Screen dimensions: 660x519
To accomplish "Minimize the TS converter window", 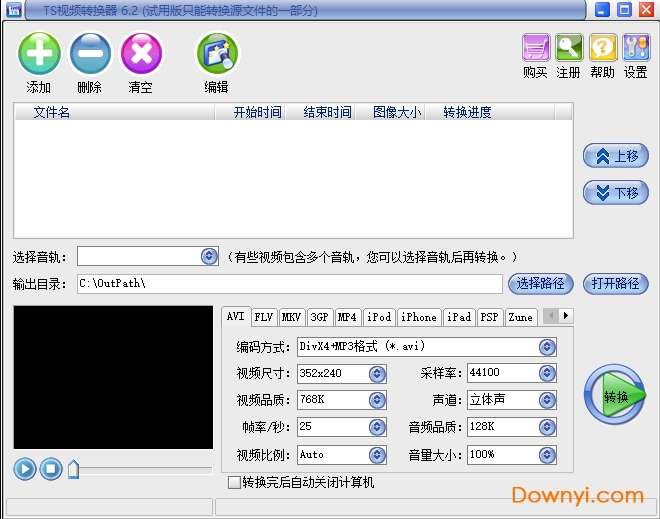I will [602, 9].
